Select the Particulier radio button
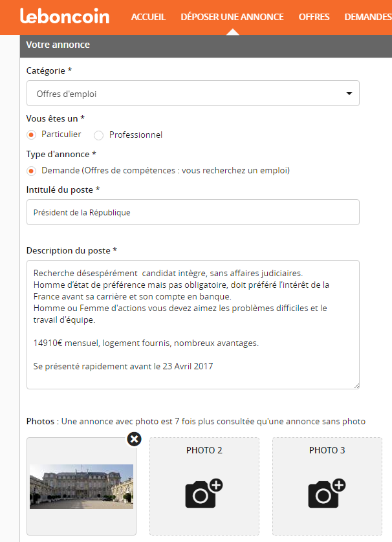Screen dimensions: 392x542 coord(31,135)
